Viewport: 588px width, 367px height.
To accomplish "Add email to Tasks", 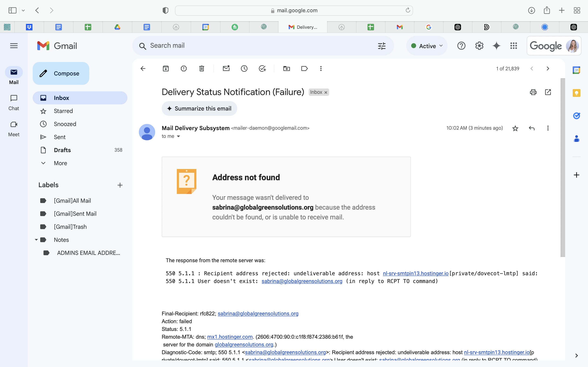I will coord(262,69).
